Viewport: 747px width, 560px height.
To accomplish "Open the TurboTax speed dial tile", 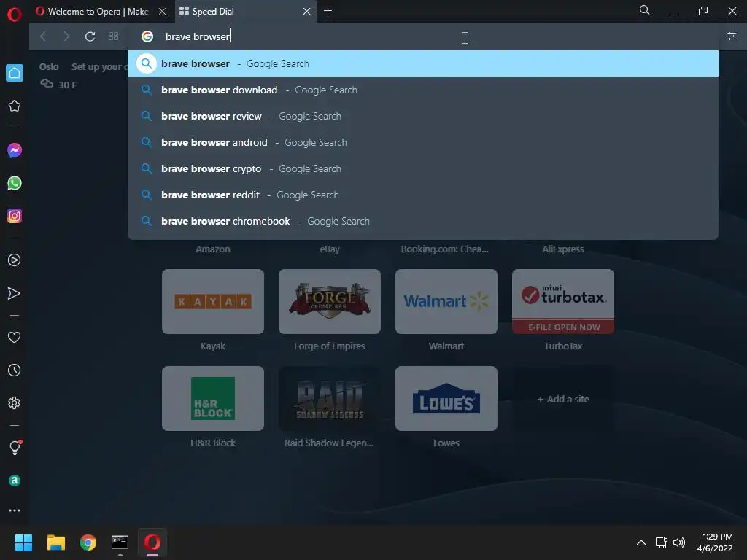I will (x=563, y=301).
